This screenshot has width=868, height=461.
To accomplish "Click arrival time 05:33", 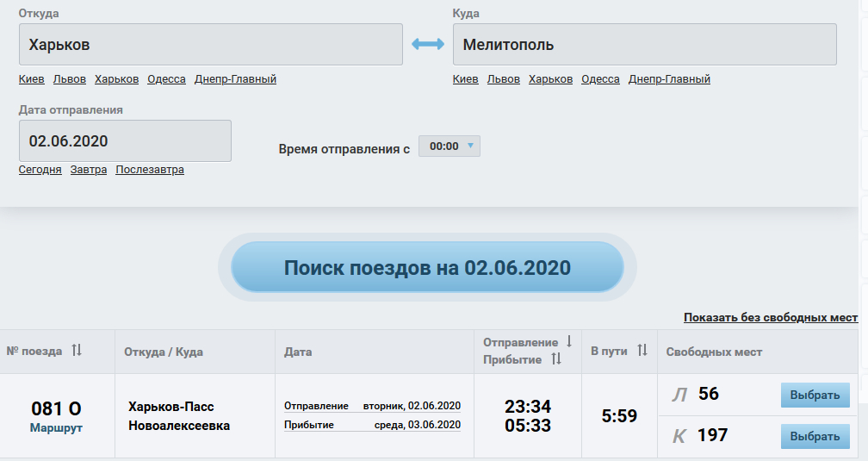I will 528,426.
